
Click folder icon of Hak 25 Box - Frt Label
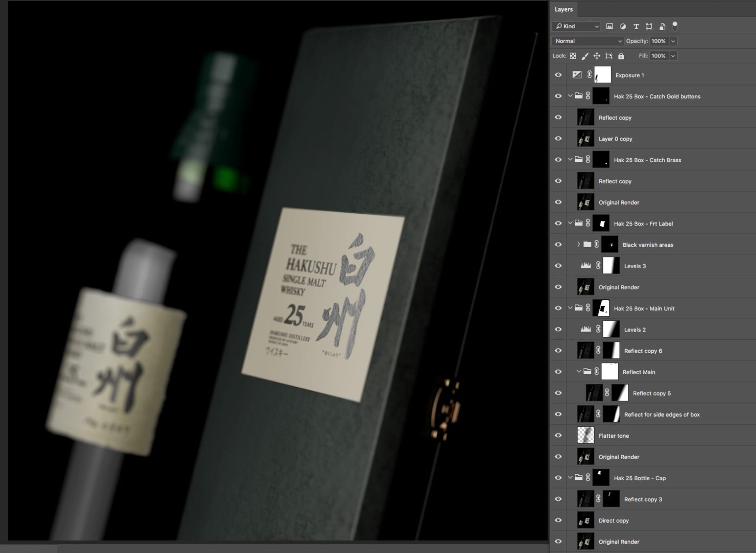click(x=578, y=223)
